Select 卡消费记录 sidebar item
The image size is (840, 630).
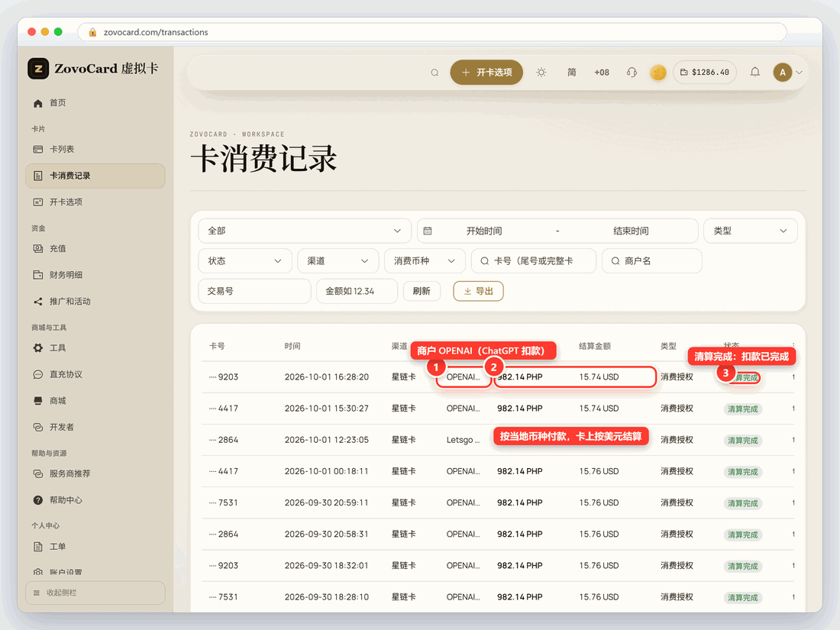click(x=95, y=176)
